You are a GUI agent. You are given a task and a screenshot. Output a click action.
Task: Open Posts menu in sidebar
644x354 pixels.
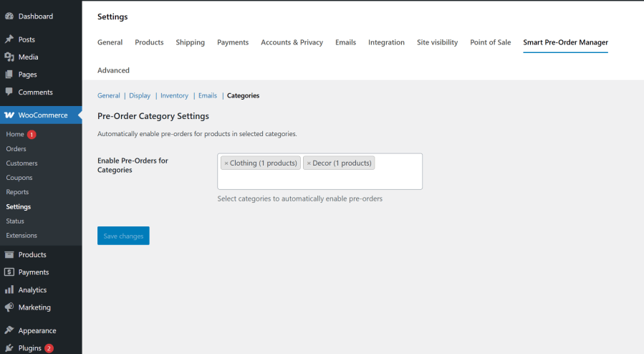pyautogui.click(x=27, y=39)
